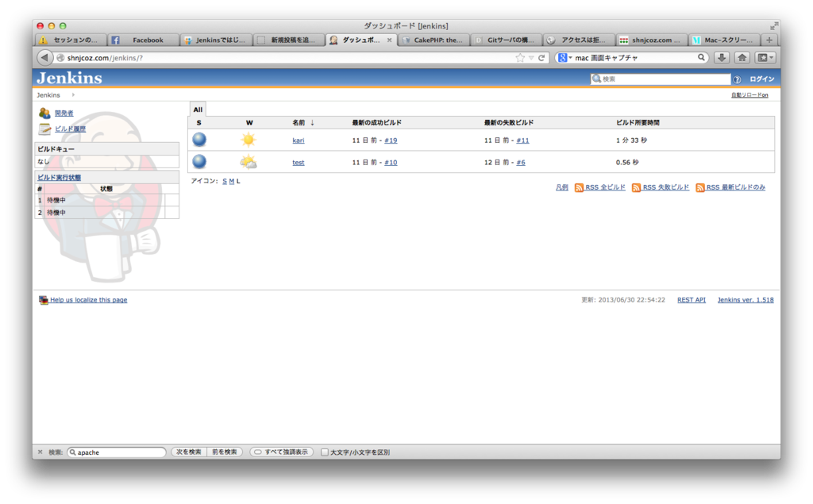Go to home page via house icon

(742, 58)
